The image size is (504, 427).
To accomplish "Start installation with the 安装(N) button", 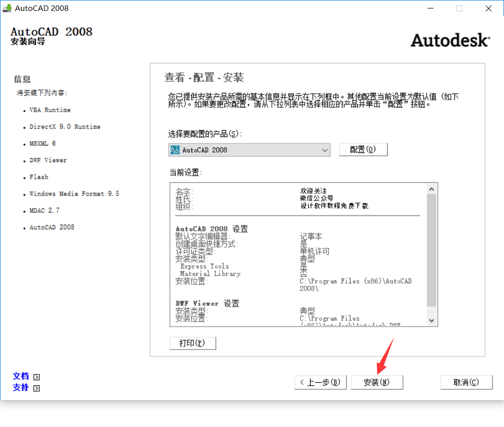I will pos(377,382).
